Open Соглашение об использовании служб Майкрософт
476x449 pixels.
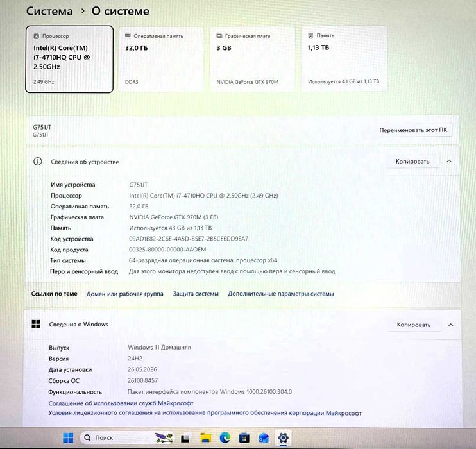[121, 403]
